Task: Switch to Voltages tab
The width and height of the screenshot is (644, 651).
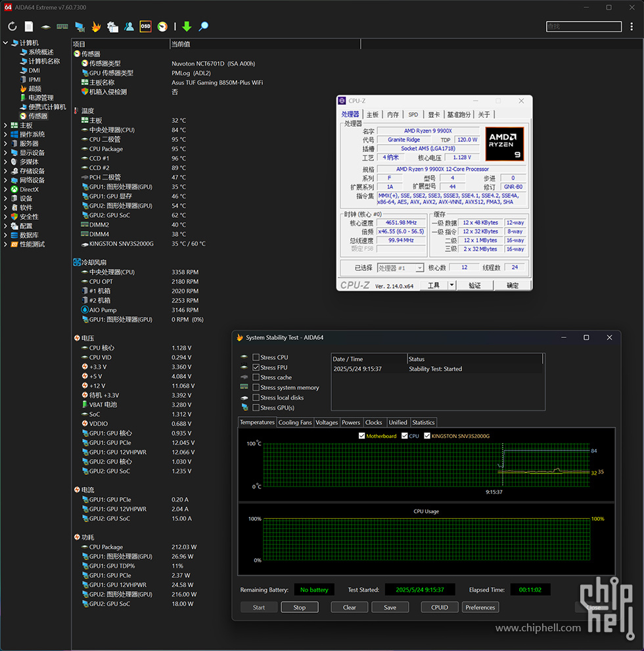Action: [x=327, y=422]
